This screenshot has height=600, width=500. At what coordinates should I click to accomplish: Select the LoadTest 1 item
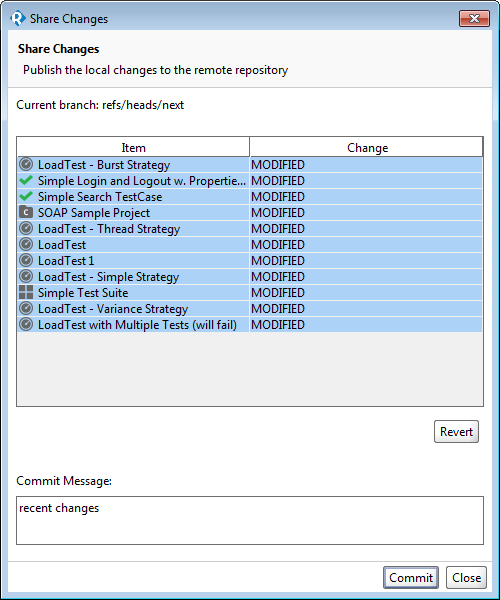point(133,261)
